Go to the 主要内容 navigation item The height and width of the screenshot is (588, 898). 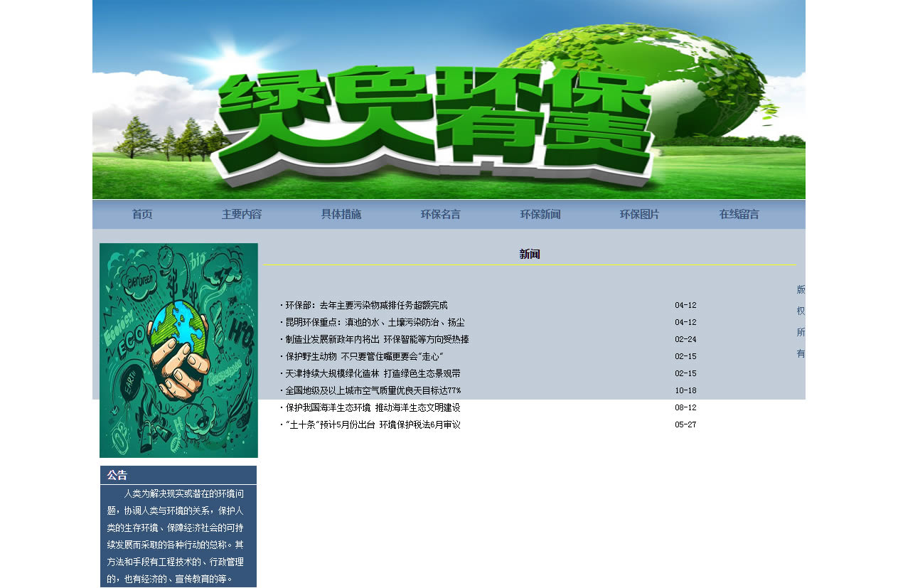242,215
